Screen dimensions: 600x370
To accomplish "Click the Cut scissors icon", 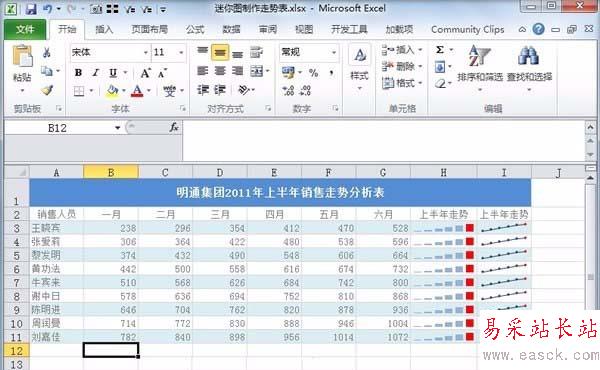I will (x=47, y=52).
